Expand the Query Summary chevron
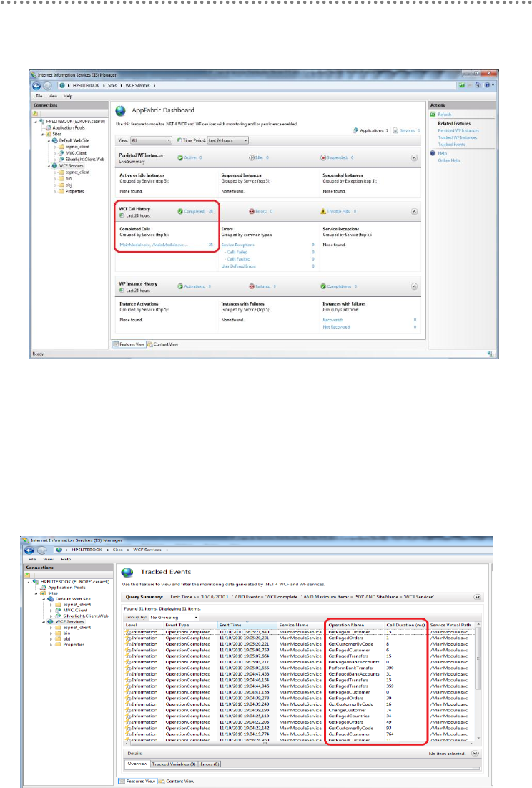Image resolution: width=532 pixels, height=788 pixels. 477,598
